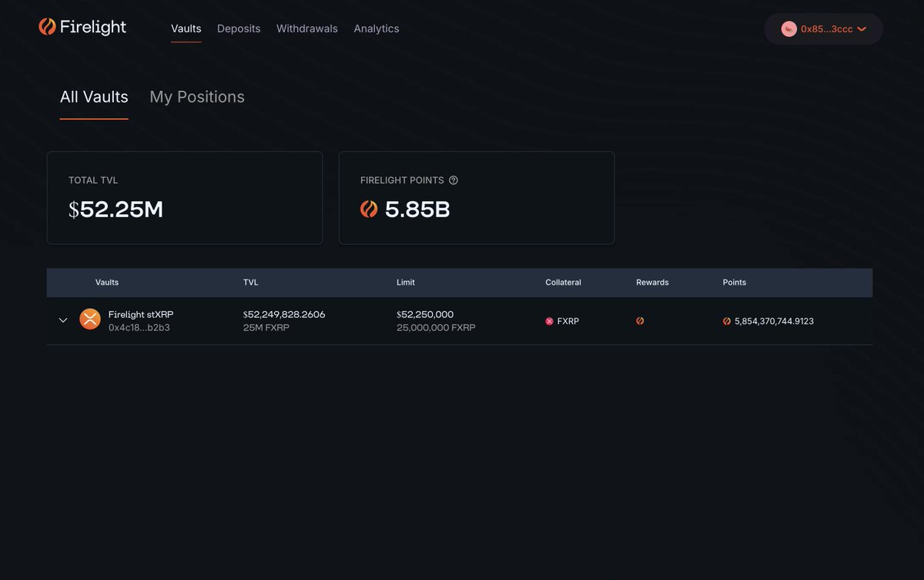Click the 25,000,000 FXRP limit text
This screenshot has height=580, width=924.
point(436,327)
